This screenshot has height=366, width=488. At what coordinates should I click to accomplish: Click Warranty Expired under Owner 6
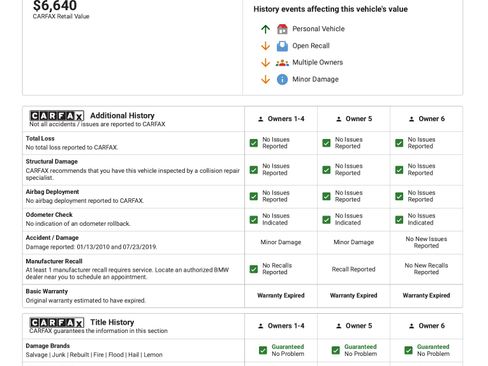(426, 295)
